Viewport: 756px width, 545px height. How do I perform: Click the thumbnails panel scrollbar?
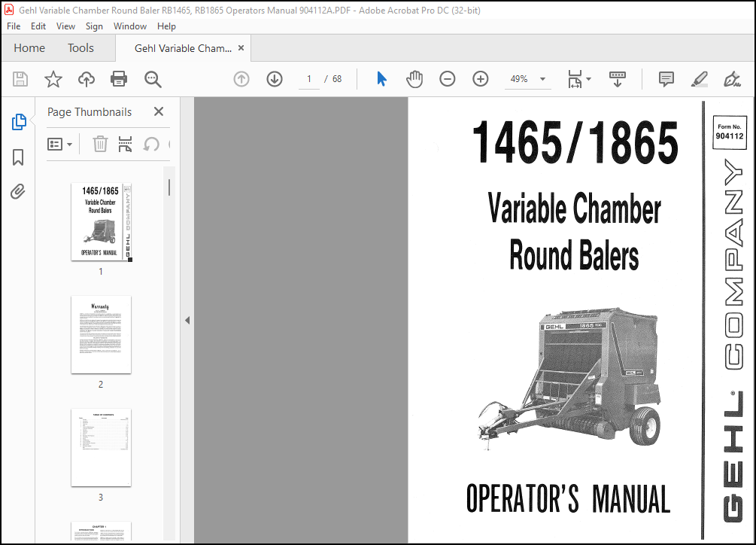169,187
